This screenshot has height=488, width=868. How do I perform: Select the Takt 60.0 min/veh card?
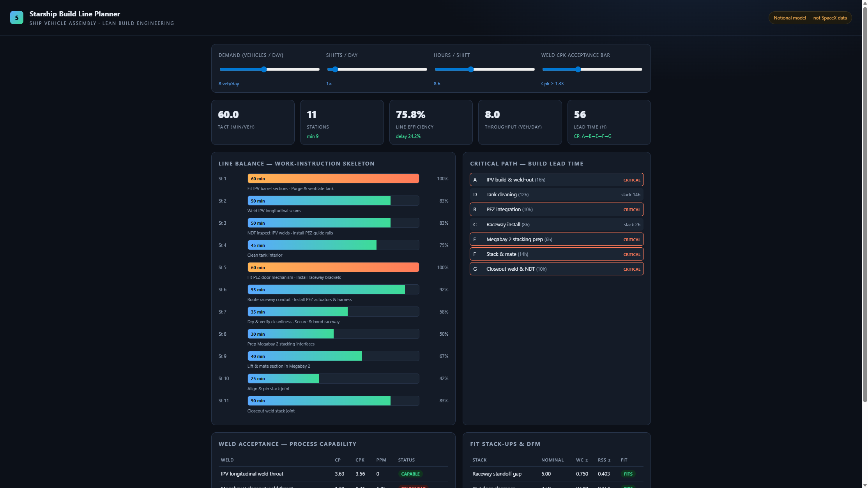point(253,122)
